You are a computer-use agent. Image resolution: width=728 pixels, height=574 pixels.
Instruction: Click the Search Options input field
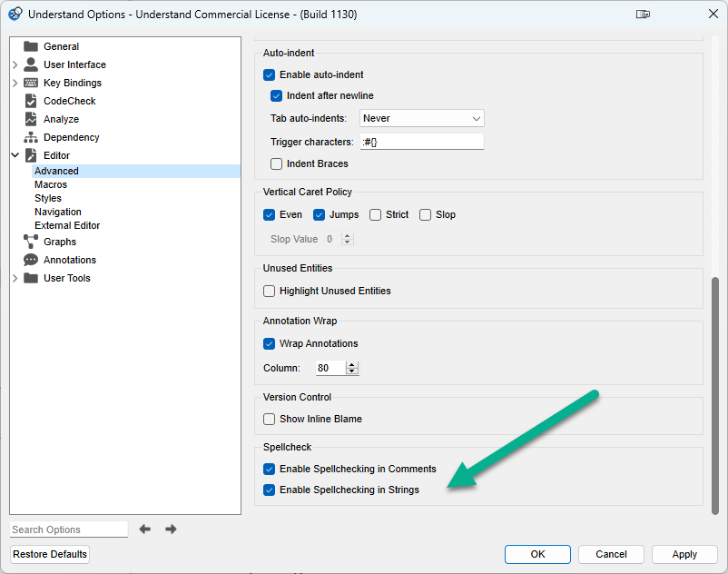(69, 529)
